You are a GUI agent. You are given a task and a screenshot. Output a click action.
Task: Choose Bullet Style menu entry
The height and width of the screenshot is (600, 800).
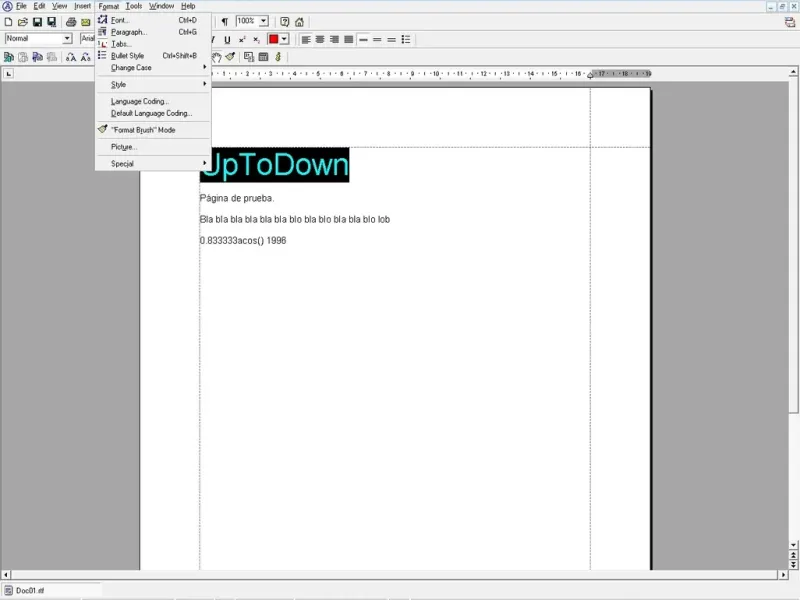click(153, 56)
